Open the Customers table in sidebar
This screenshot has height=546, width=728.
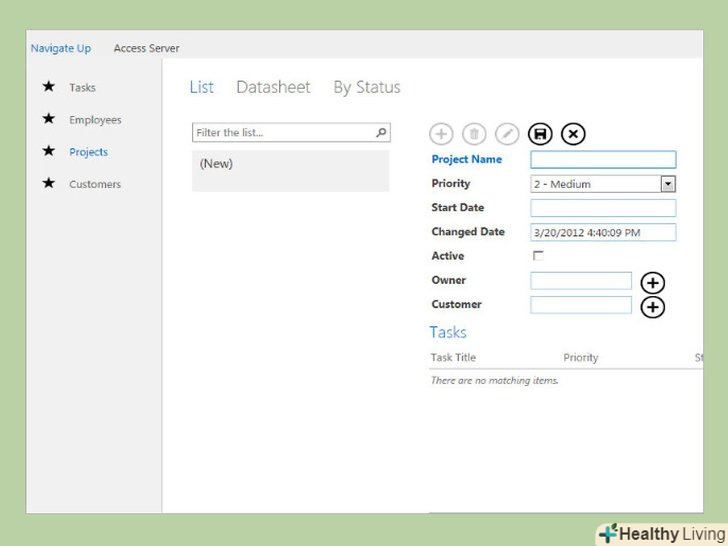click(95, 184)
